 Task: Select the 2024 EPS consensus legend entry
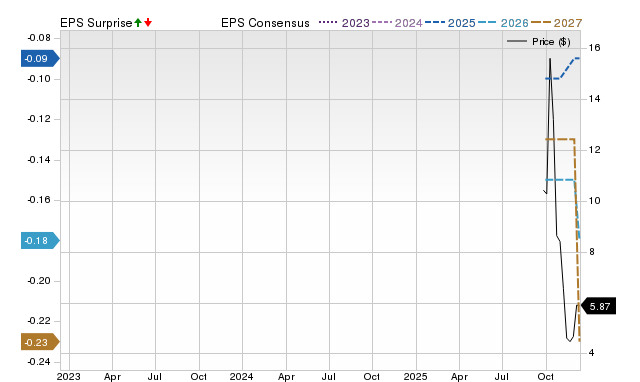click(397, 23)
